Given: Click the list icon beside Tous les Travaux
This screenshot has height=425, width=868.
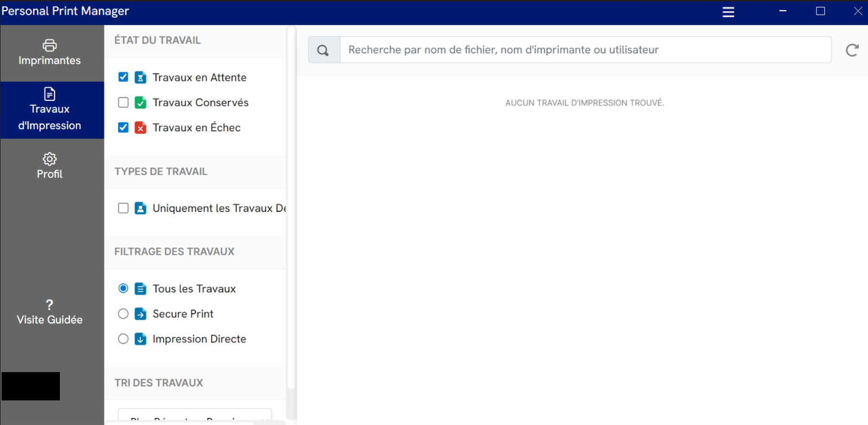Looking at the screenshot, I should pos(141,289).
